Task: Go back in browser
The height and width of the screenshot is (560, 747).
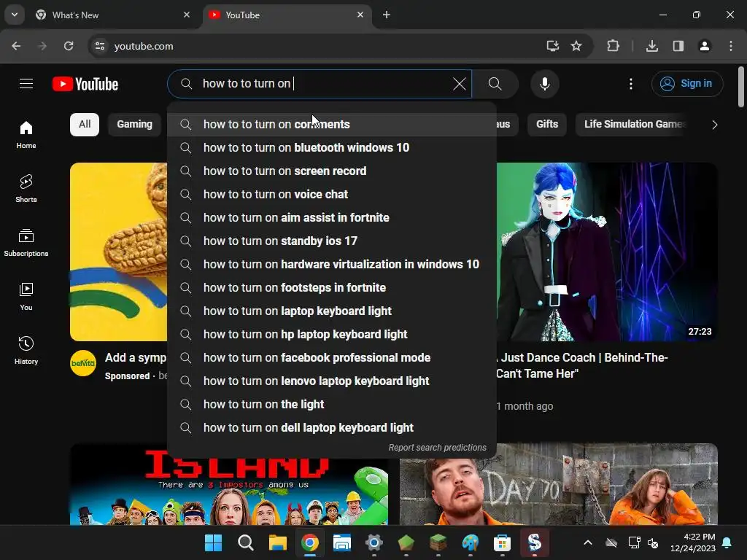Action: (16, 46)
